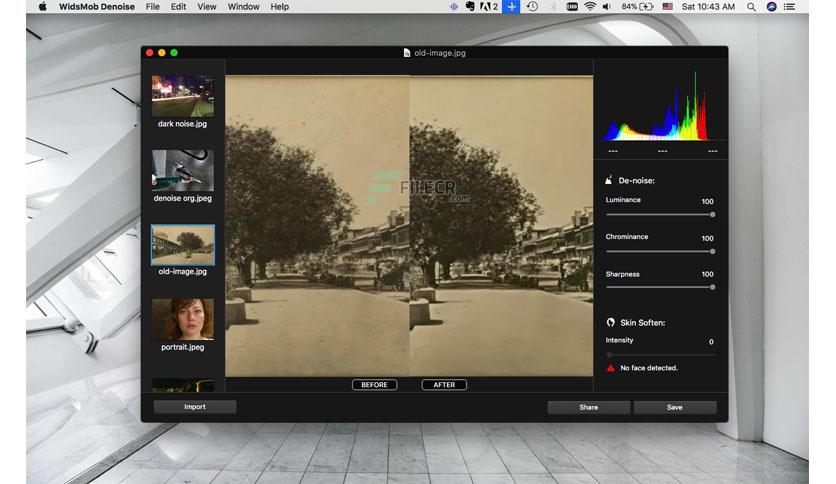The image size is (836, 484).
Task: Click the No face detected message
Action: tap(649, 368)
